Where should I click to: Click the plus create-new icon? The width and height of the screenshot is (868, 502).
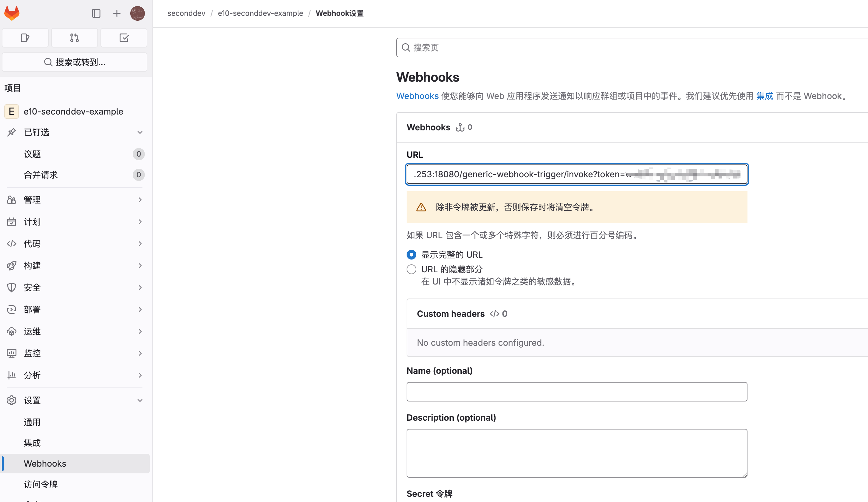pyautogui.click(x=117, y=13)
